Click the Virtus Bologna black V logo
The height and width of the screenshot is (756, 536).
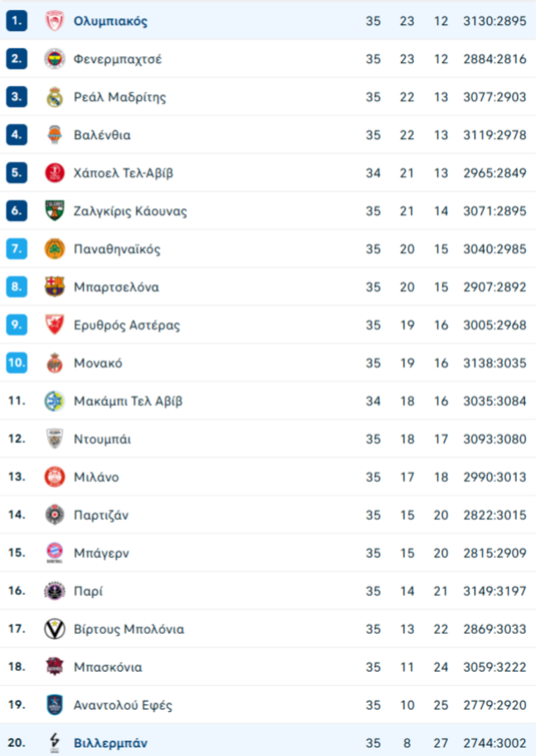click(x=55, y=629)
